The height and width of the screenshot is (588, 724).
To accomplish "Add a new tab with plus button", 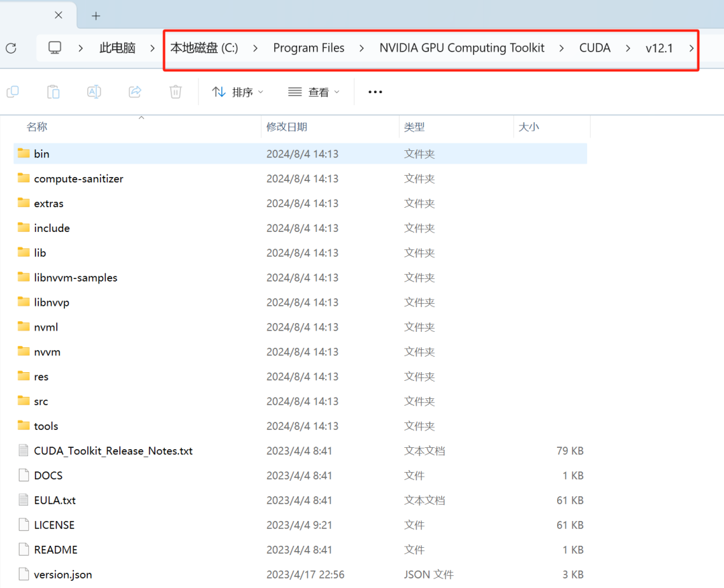I will tap(96, 16).
